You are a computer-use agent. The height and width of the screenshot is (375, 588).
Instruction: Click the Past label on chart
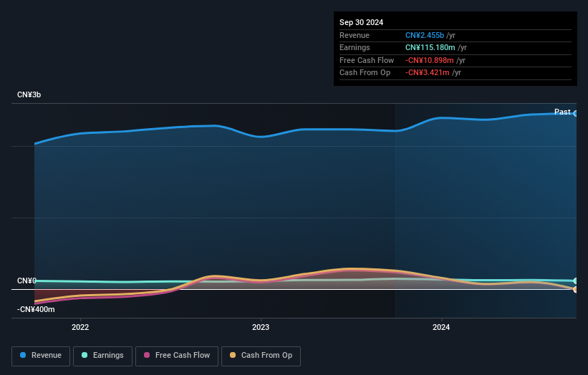562,112
